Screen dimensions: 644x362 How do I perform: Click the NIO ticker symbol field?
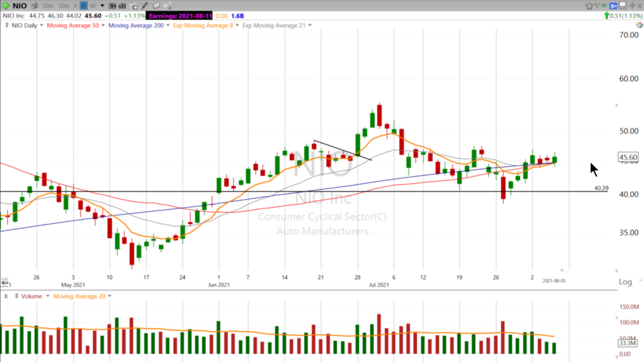19,6
